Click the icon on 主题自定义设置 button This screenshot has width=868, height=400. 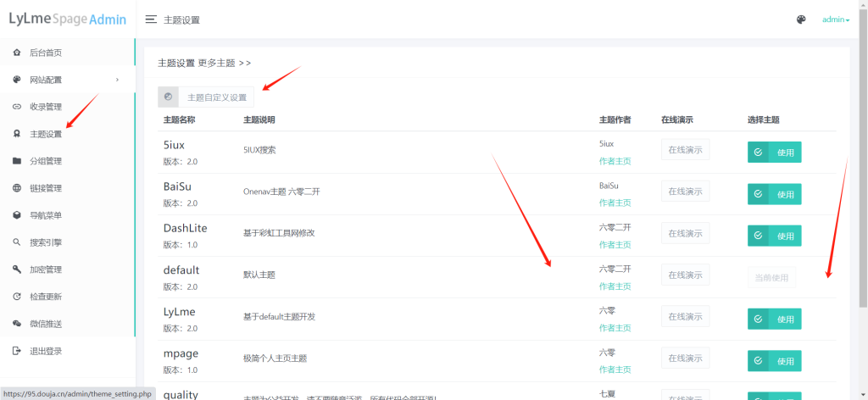[x=169, y=97]
